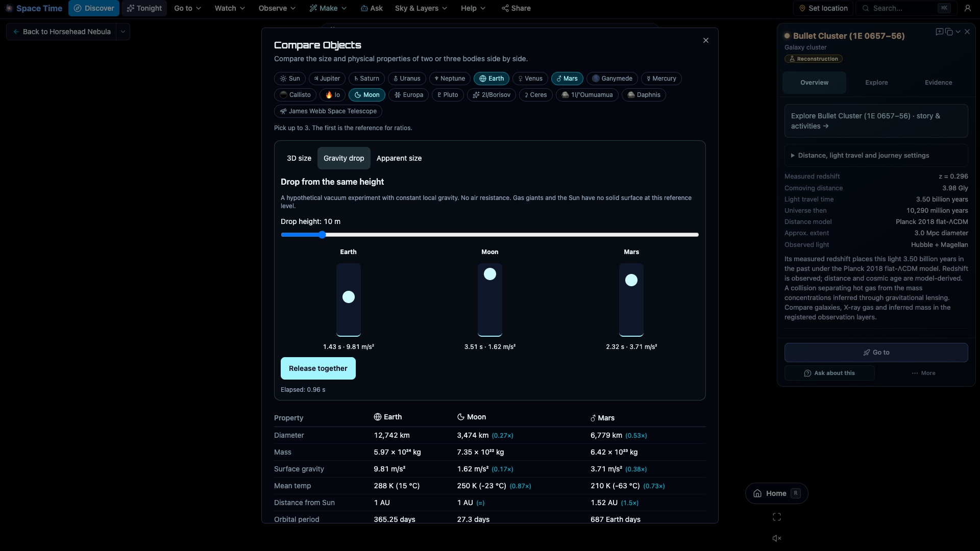Open the Evidence tab
This screenshot has width=980, height=551.
pyautogui.click(x=938, y=83)
